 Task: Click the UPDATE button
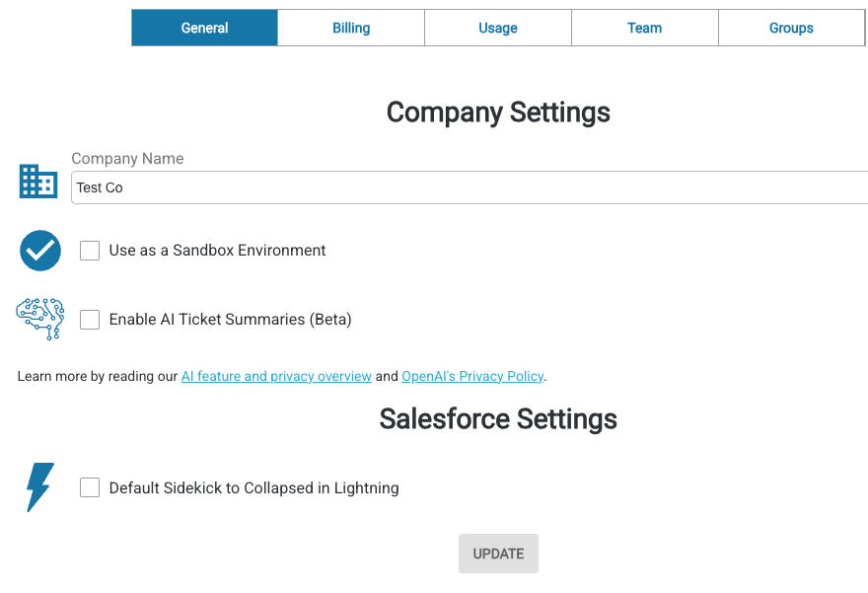[498, 554]
